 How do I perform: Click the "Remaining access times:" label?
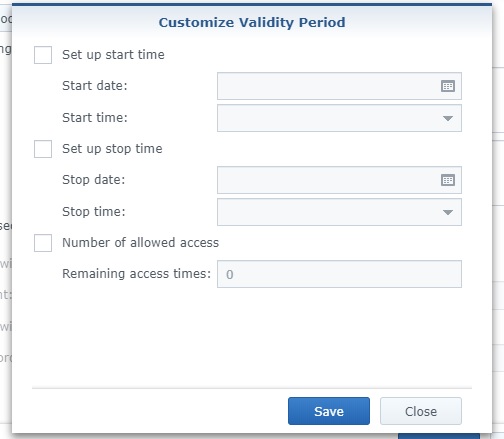(x=137, y=274)
